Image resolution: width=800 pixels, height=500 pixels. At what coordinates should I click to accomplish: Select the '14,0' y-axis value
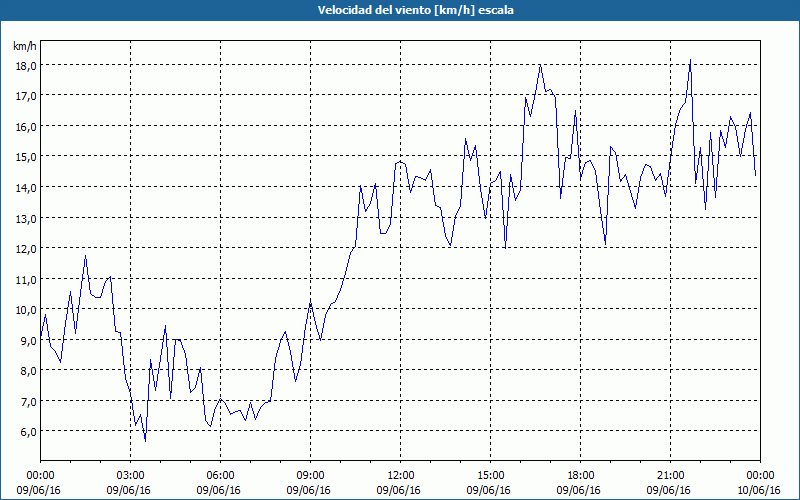click(25, 188)
